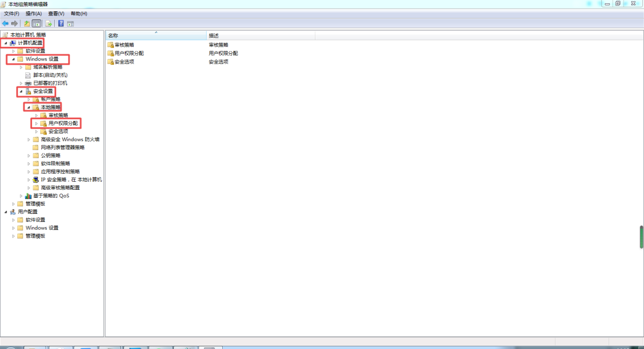Collapse the 本地策略 node arrow
The height and width of the screenshot is (349, 644).
click(28, 107)
